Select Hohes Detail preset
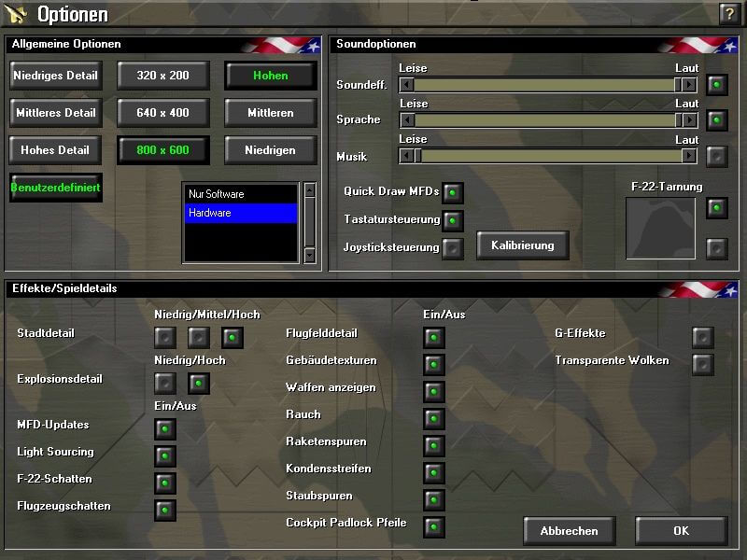This screenshot has width=747, height=560. 56,150
